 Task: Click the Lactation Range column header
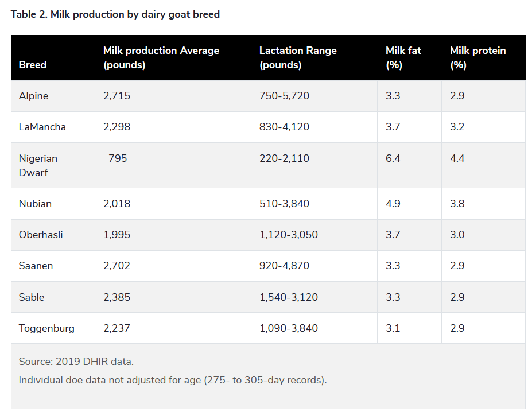click(298, 57)
